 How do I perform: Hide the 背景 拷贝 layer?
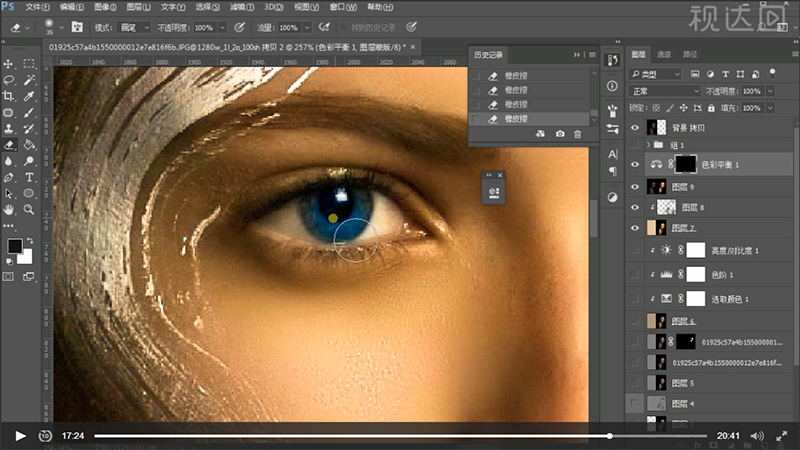[635, 128]
